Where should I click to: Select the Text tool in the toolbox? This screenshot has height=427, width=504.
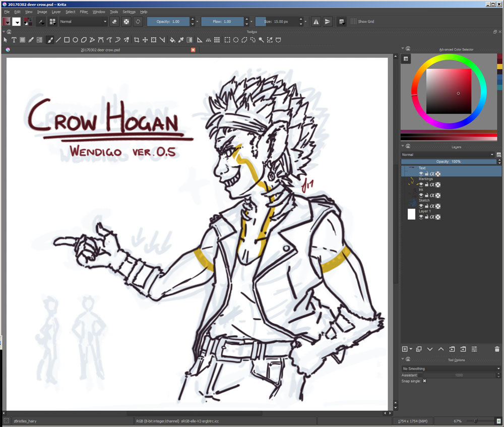14,40
